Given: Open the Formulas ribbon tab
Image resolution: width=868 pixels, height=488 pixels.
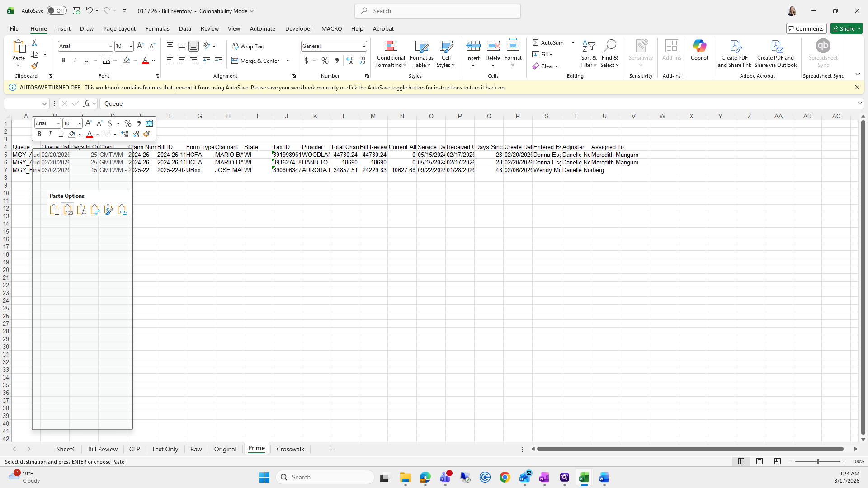Looking at the screenshot, I should pos(157,28).
